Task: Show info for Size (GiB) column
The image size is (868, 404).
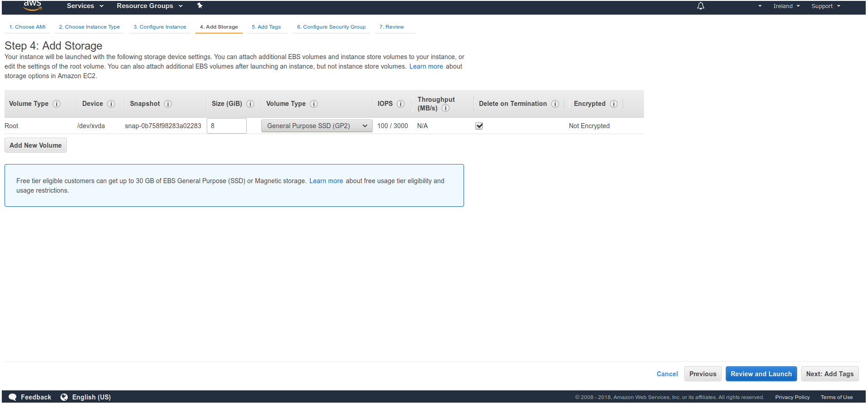Action: tap(250, 104)
